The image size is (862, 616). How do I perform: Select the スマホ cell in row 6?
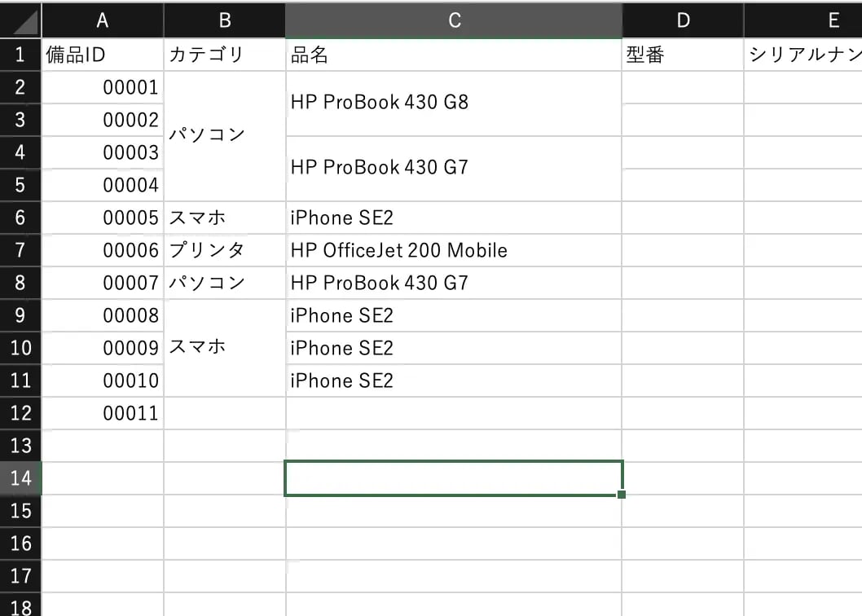tap(225, 218)
